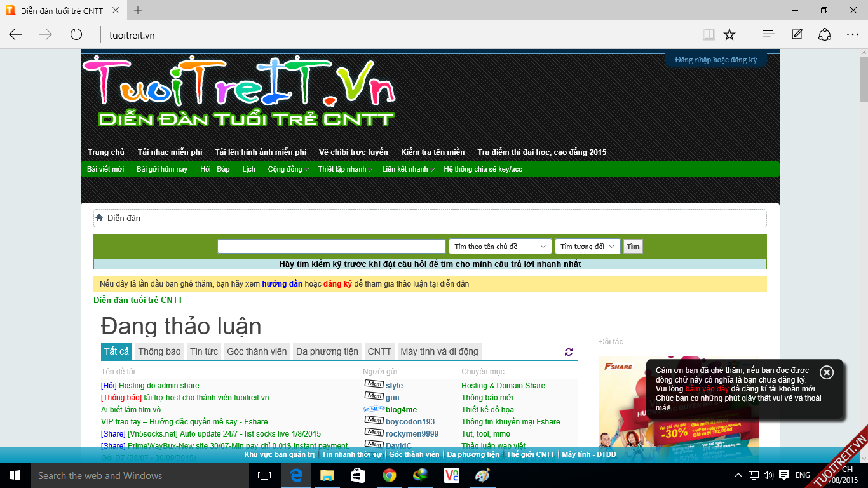The height and width of the screenshot is (488, 868).
Task: Open Task View on taskbar
Action: coord(264,475)
